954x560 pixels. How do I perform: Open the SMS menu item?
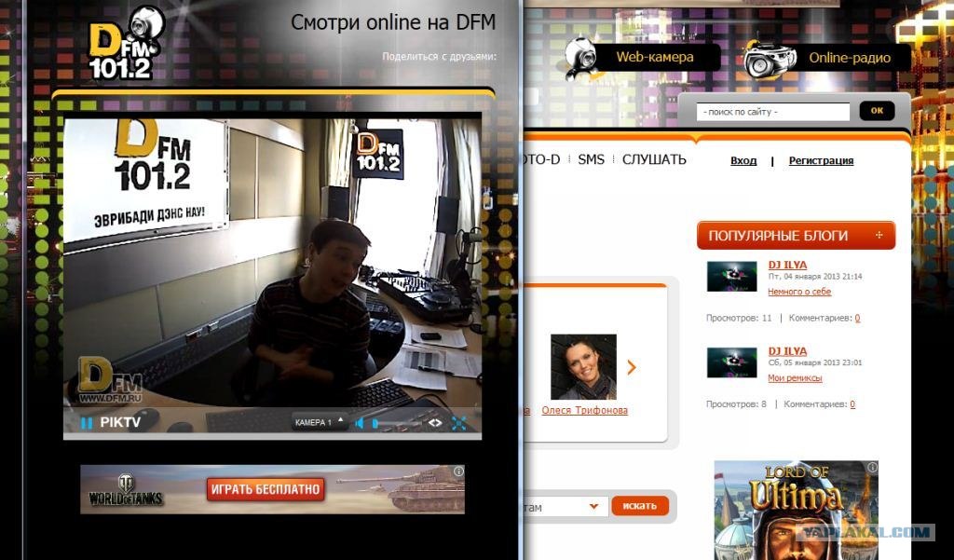tap(591, 159)
